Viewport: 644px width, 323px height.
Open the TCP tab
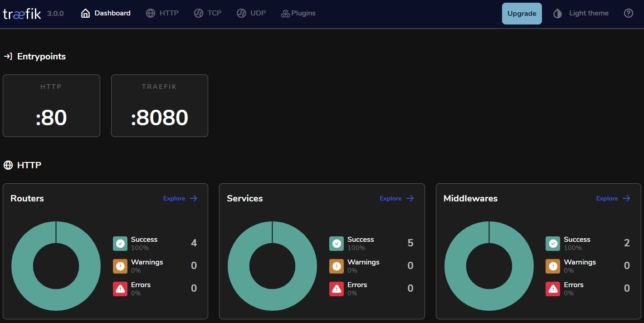[208, 13]
